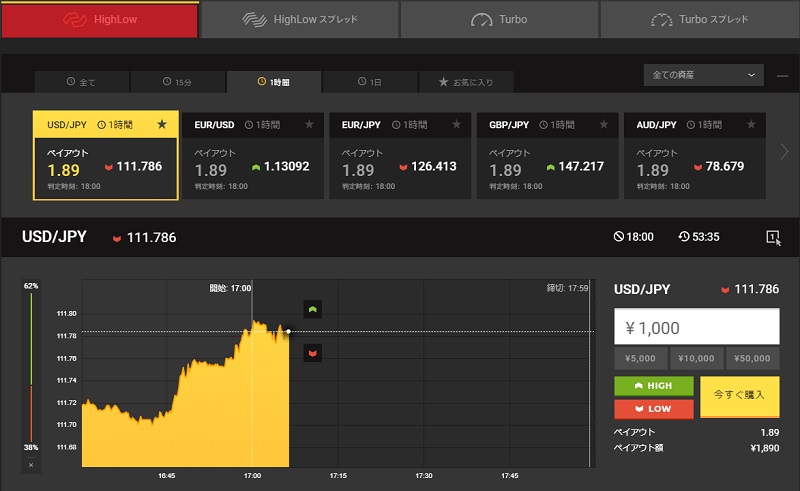Click the clock icon on 15分 tab
This screenshot has height=491, width=800.
click(167, 81)
